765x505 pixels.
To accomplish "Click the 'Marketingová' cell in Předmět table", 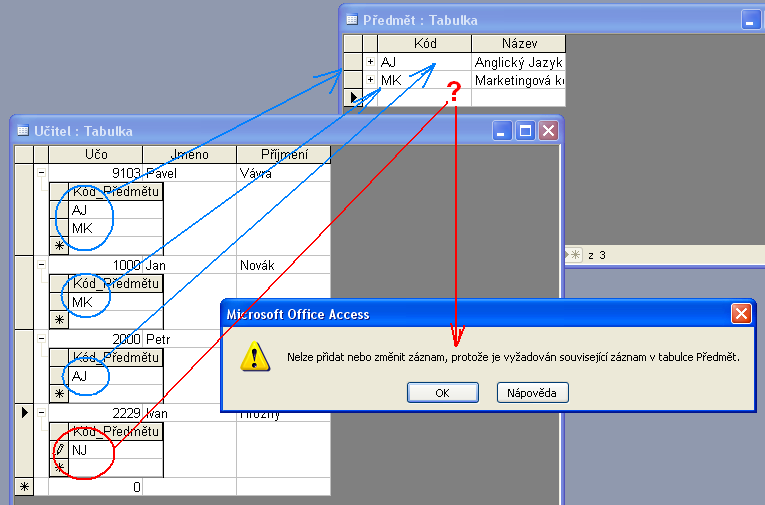I will (x=519, y=80).
